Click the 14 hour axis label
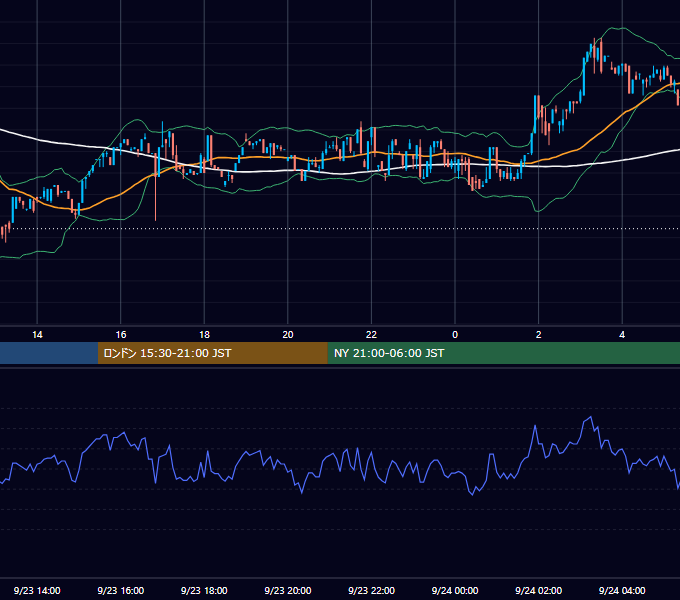This screenshot has height=600, width=680. 37,335
